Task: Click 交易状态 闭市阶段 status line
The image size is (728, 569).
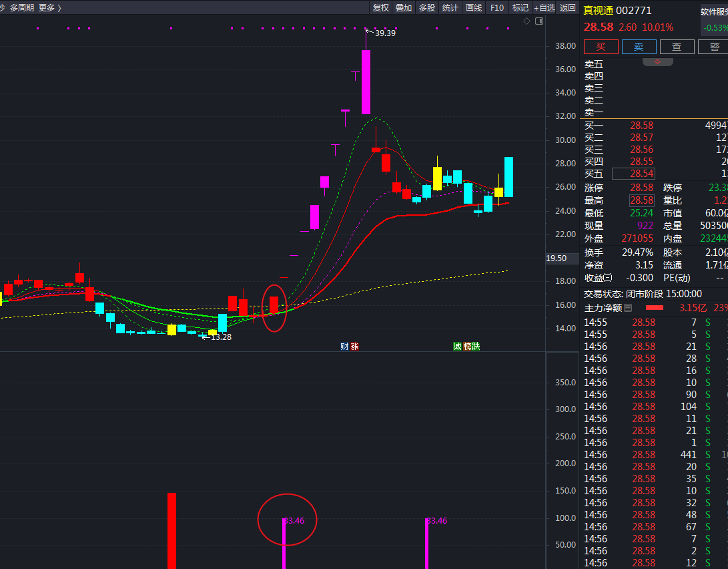Action: click(643, 294)
